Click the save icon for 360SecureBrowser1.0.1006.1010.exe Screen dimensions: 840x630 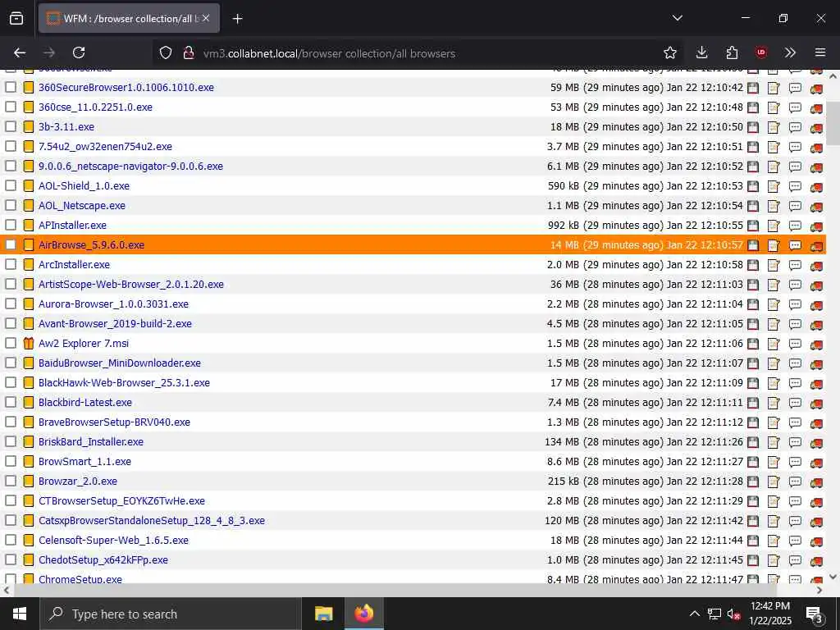tap(753, 88)
